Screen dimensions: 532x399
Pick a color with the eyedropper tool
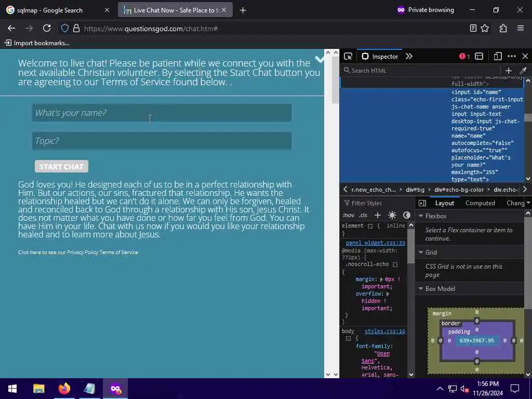click(523, 71)
